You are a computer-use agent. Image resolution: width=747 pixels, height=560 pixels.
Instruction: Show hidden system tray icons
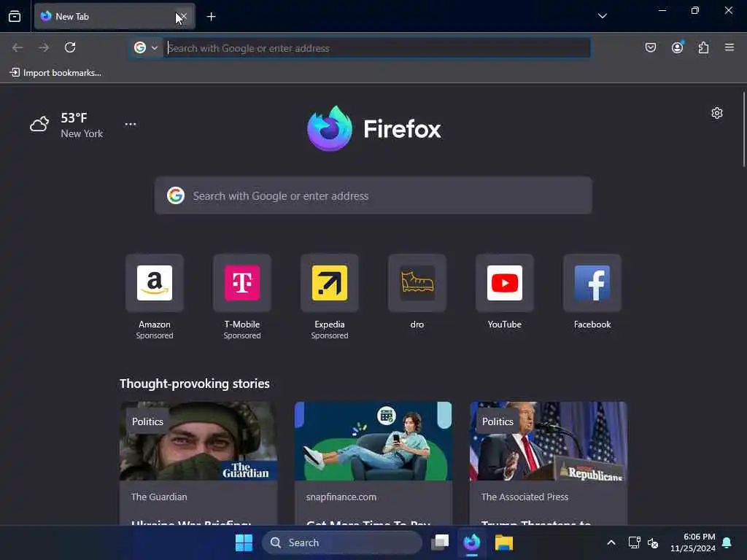pyautogui.click(x=611, y=542)
